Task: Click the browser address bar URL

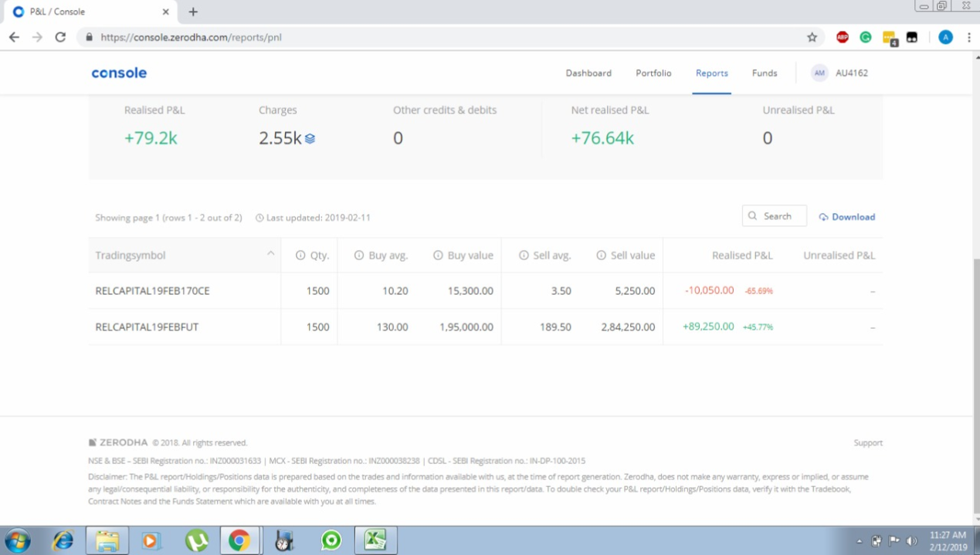Action: (x=191, y=37)
